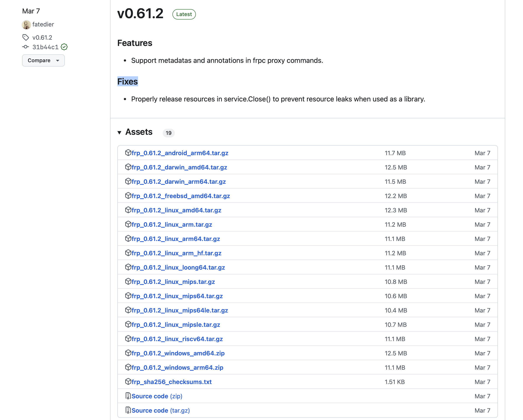
Task: Download frp_0.61.2_darwin_arm64.tar.gz
Action: [x=179, y=181]
